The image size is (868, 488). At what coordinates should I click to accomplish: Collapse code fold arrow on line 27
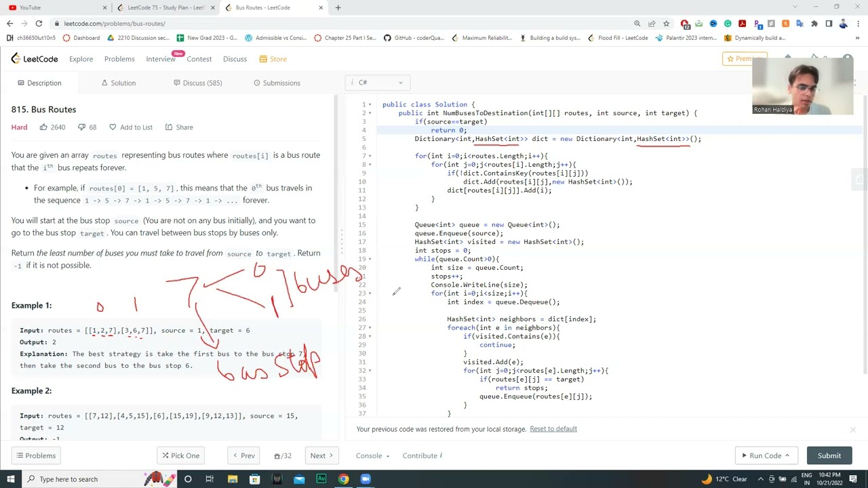tap(370, 327)
